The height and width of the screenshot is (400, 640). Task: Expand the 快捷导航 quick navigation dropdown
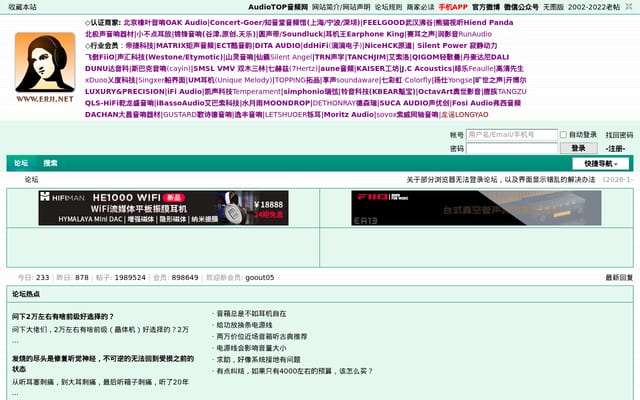(x=600, y=164)
